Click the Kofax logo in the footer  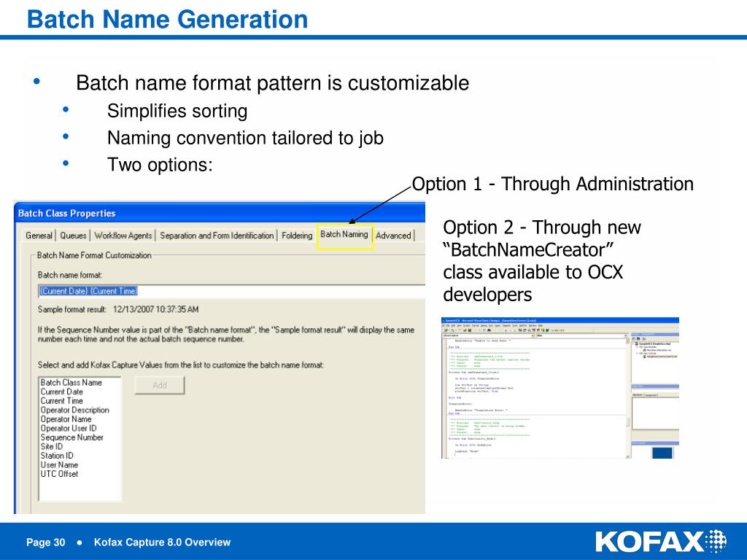tap(661, 542)
